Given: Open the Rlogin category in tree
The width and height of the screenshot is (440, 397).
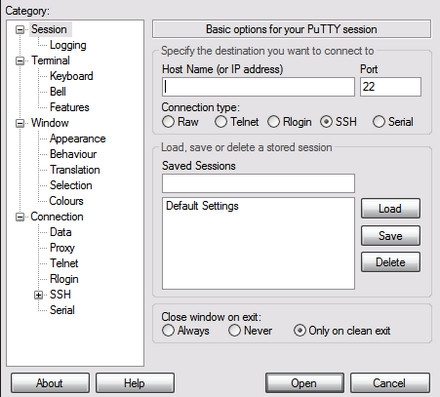Looking at the screenshot, I should [x=64, y=279].
